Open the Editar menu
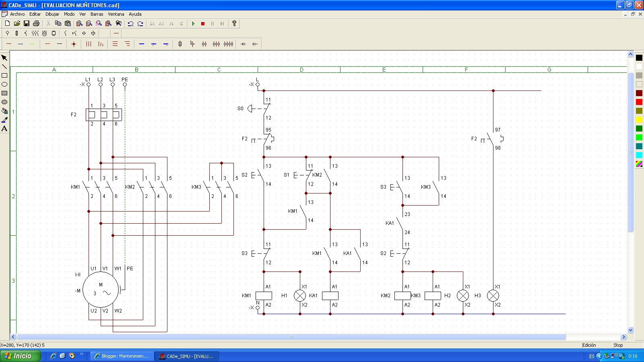644x362 pixels. (35, 14)
